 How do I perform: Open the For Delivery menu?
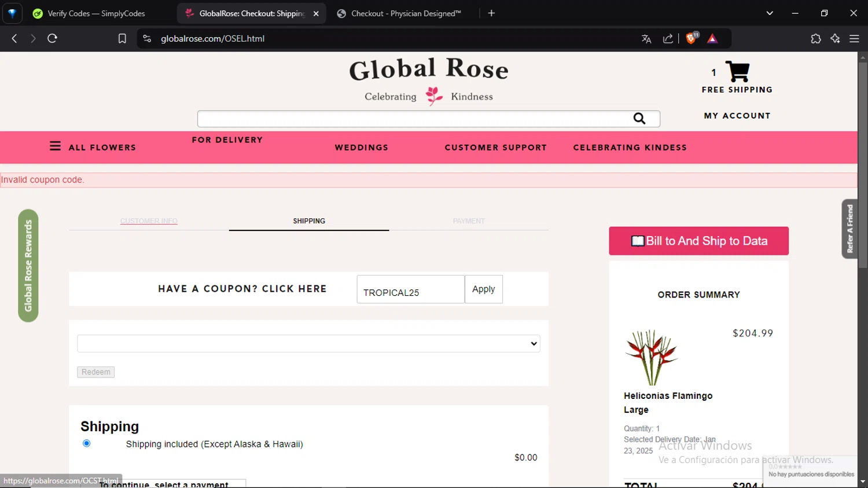pos(227,140)
